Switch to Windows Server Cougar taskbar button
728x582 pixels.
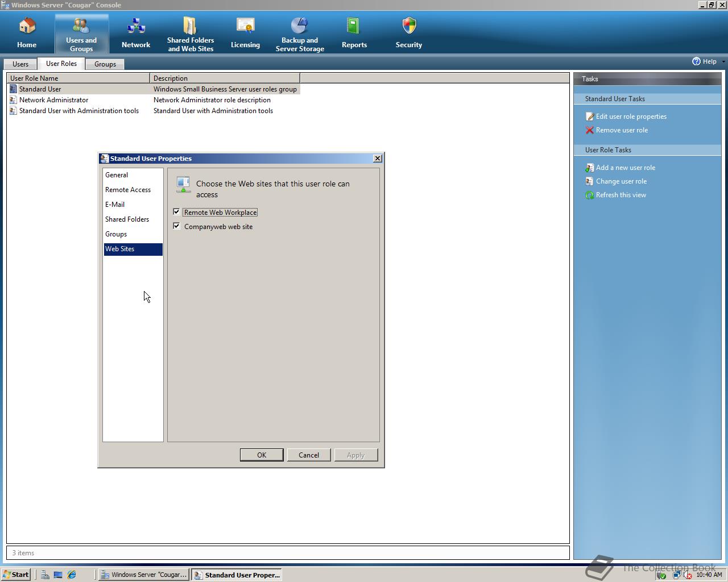click(x=144, y=575)
